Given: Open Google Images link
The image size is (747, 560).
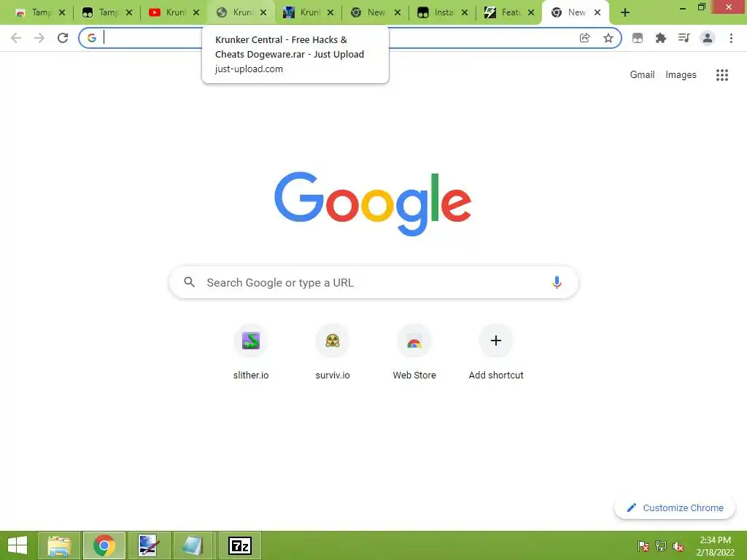Looking at the screenshot, I should tap(681, 75).
